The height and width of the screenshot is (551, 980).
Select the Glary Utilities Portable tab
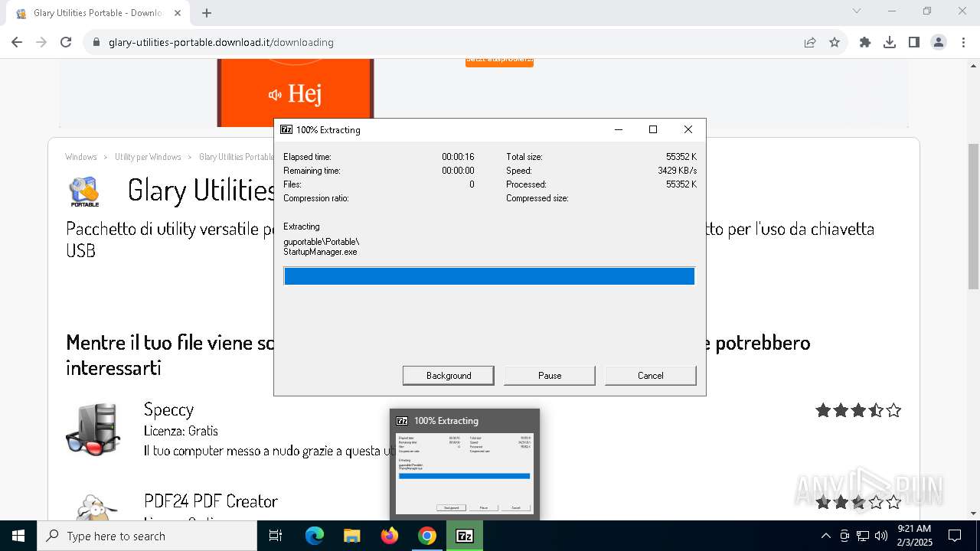coord(98,13)
